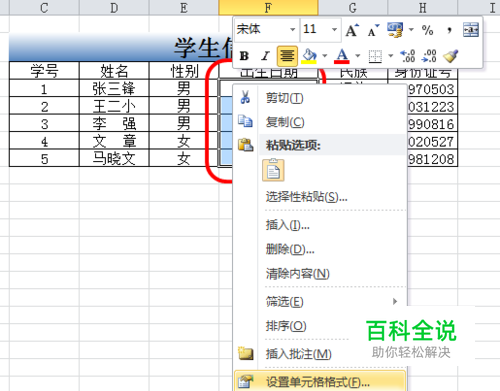Click the ID cell ending 020527
Screen dimensions: 500x391
tap(432, 140)
